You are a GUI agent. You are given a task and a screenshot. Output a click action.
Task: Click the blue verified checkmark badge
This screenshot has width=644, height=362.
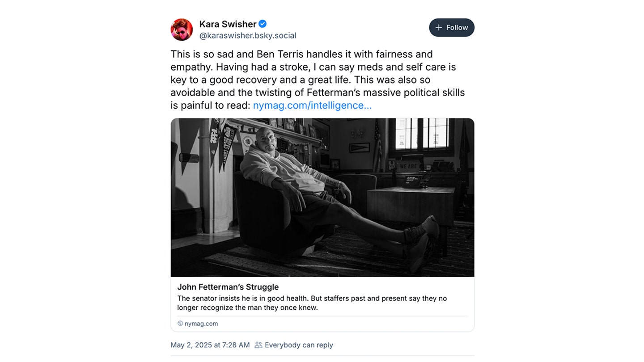point(263,24)
